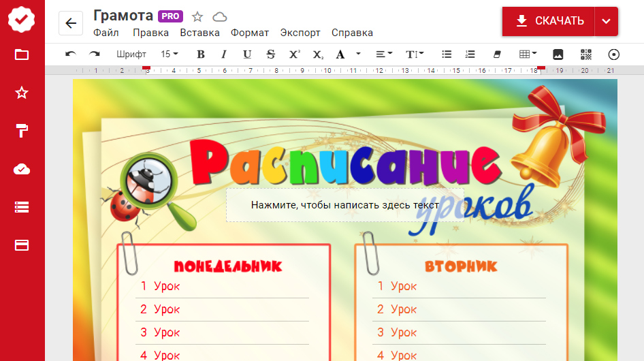
Task: Open the Экспорт menu
Action: [x=300, y=33]
